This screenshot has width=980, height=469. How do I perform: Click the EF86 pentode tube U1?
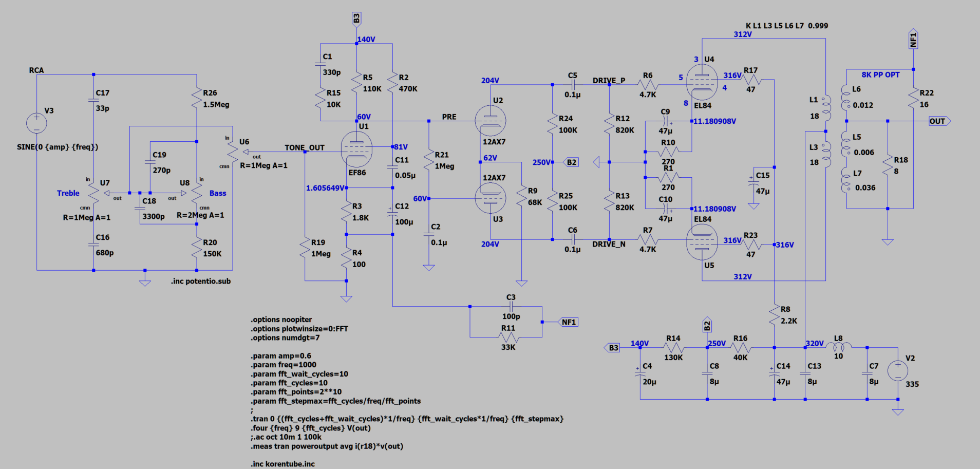(x=356, y=149)
